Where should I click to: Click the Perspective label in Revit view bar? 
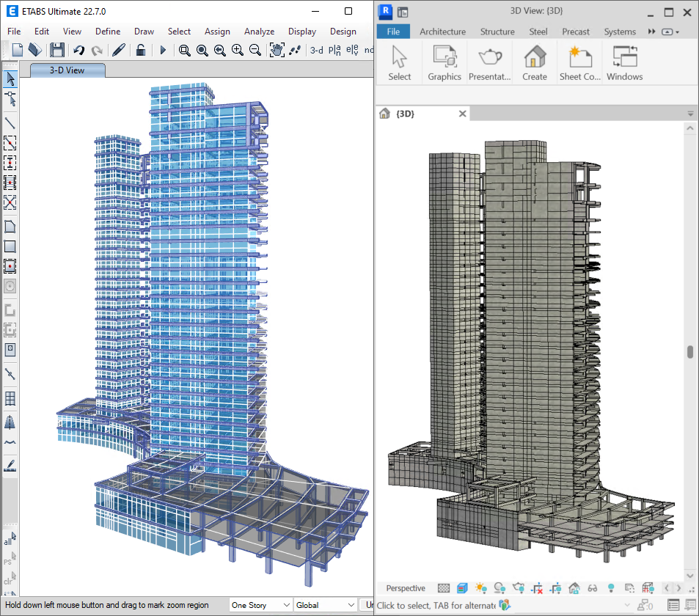406,588
